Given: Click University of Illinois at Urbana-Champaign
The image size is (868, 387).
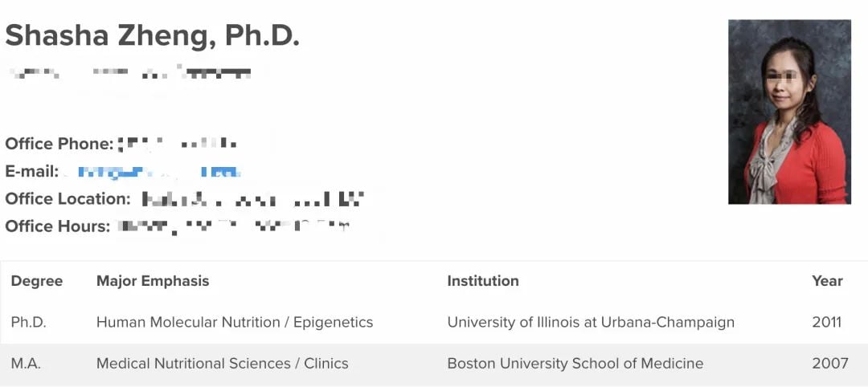Looking at the screenshot, I should (591, 322).
